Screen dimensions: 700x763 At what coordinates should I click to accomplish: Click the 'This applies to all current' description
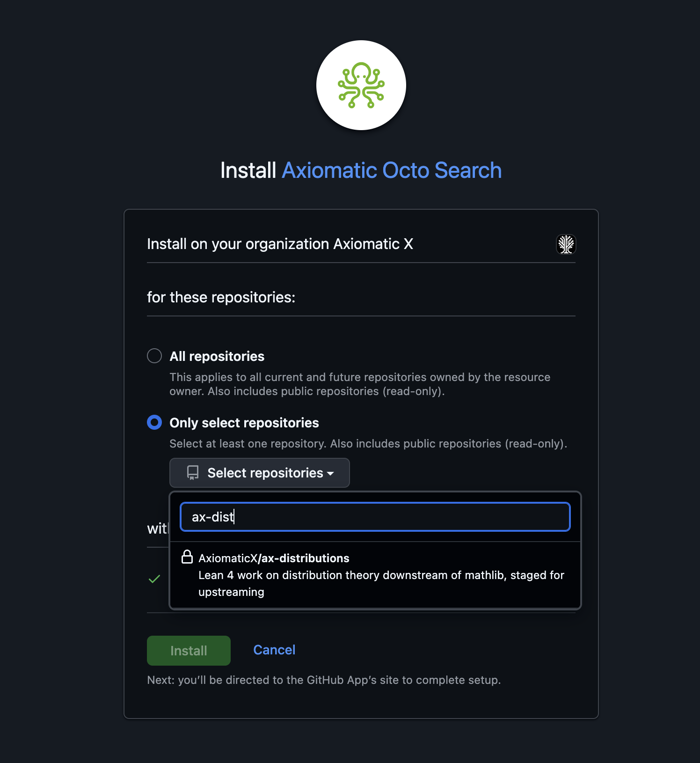point(360,384)
